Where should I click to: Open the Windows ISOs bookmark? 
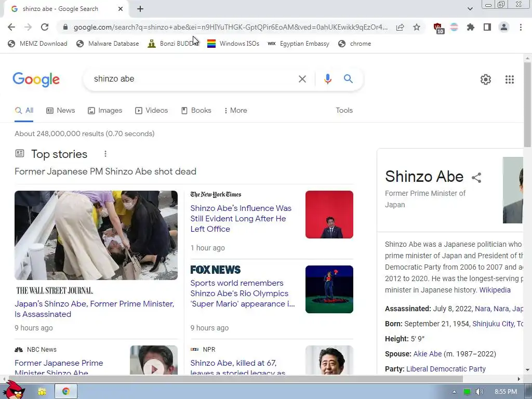click(233, 44)
